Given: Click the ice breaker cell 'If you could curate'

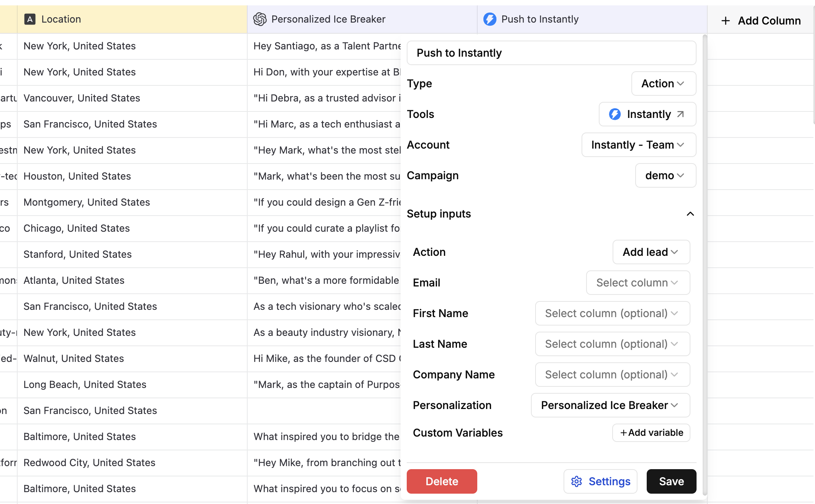Looking at the screenshot, I should [x=324, y=228].
